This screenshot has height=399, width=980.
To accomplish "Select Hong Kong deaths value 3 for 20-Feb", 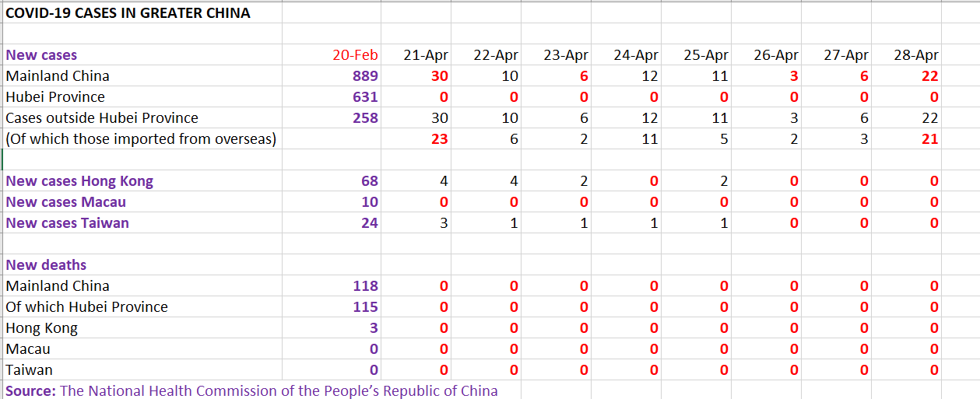I will [374, 328].
